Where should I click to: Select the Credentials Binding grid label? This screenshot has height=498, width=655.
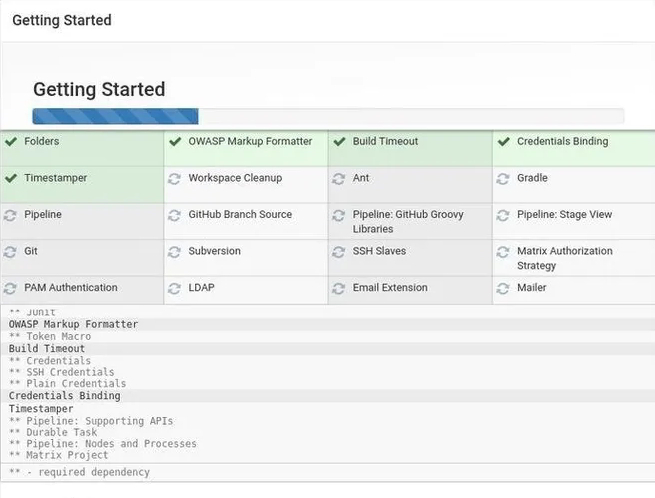point(563,142)
